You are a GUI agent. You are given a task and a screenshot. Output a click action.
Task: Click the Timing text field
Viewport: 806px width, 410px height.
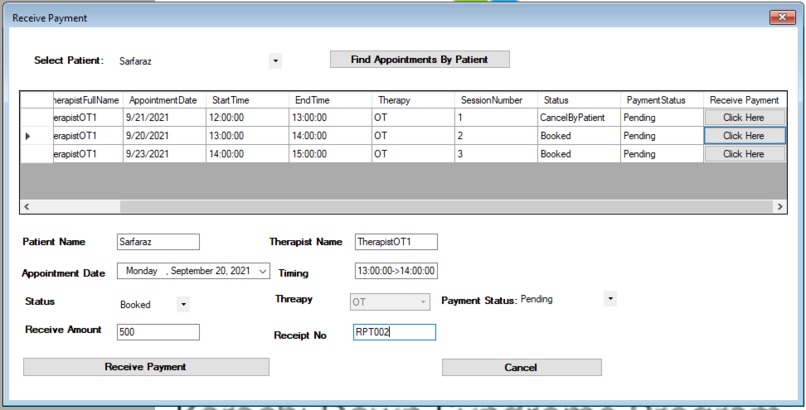click(396, 271)
